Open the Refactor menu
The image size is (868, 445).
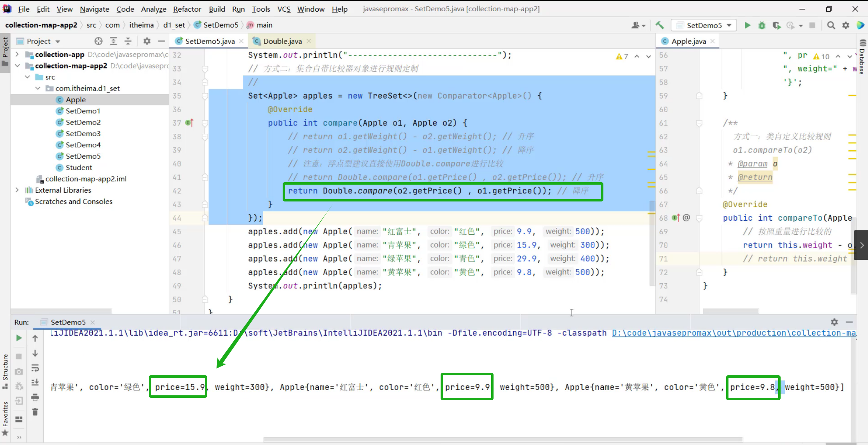click(x=187, y=9)
